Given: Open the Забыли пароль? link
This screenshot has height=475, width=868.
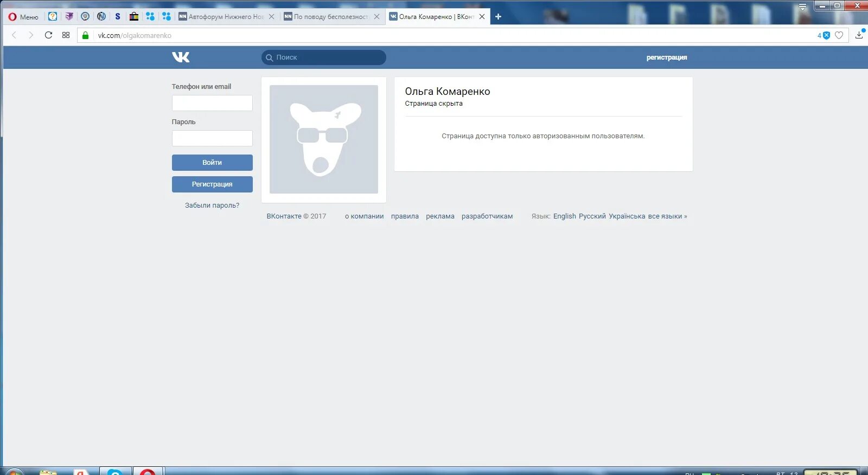Looking at the screenshot, I should coord(212,206).
